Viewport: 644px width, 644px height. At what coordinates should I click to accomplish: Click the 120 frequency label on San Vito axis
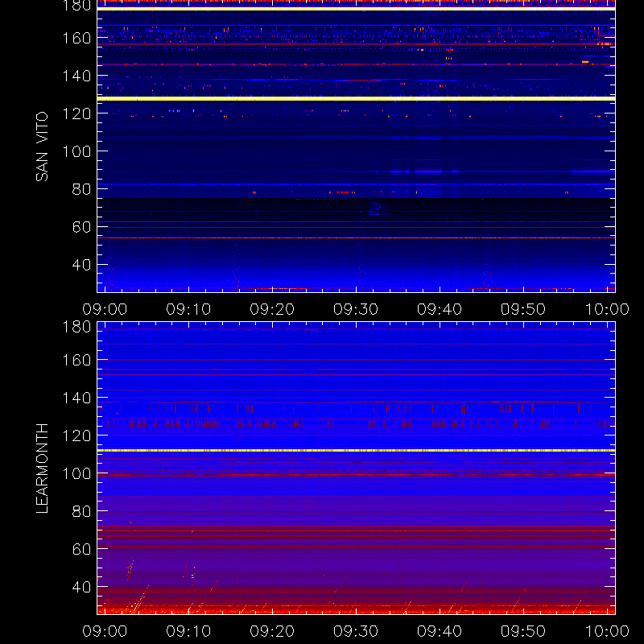click(76, 114)
